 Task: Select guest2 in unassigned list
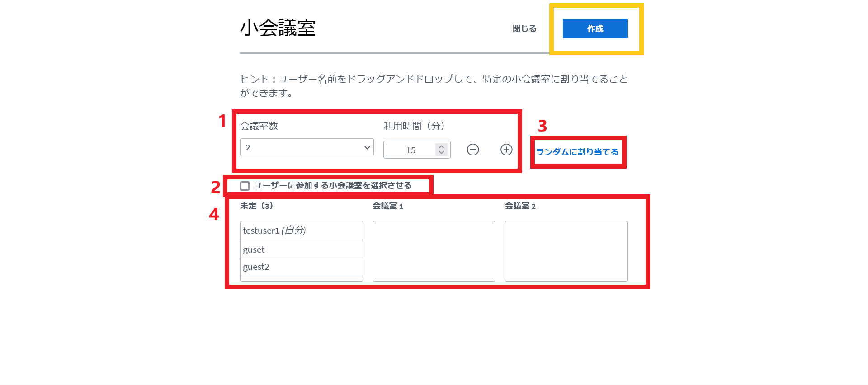tap(302, 267)
